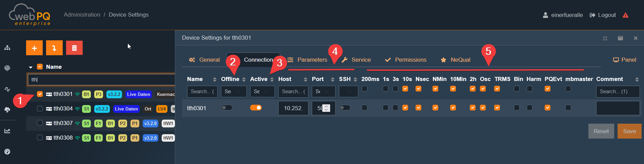Open the fingerprint sidebar icon

tap(7, 68)
